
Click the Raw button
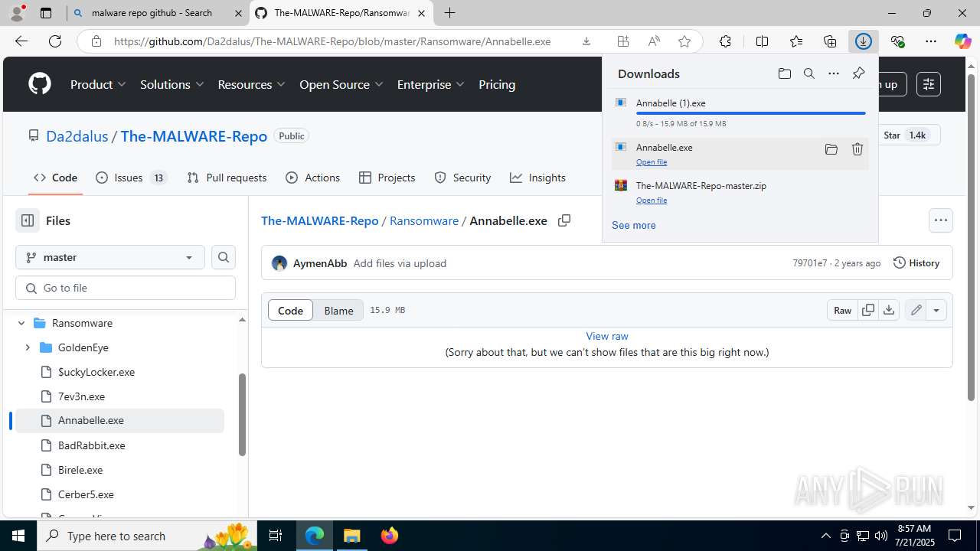pos(842,310)
